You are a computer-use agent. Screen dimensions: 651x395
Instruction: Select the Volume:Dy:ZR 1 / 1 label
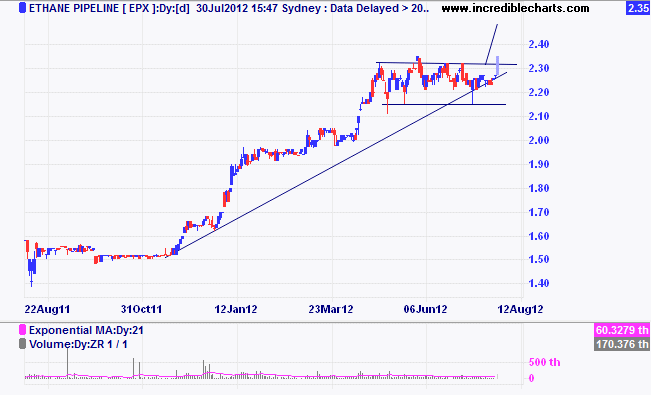point(78,344)
